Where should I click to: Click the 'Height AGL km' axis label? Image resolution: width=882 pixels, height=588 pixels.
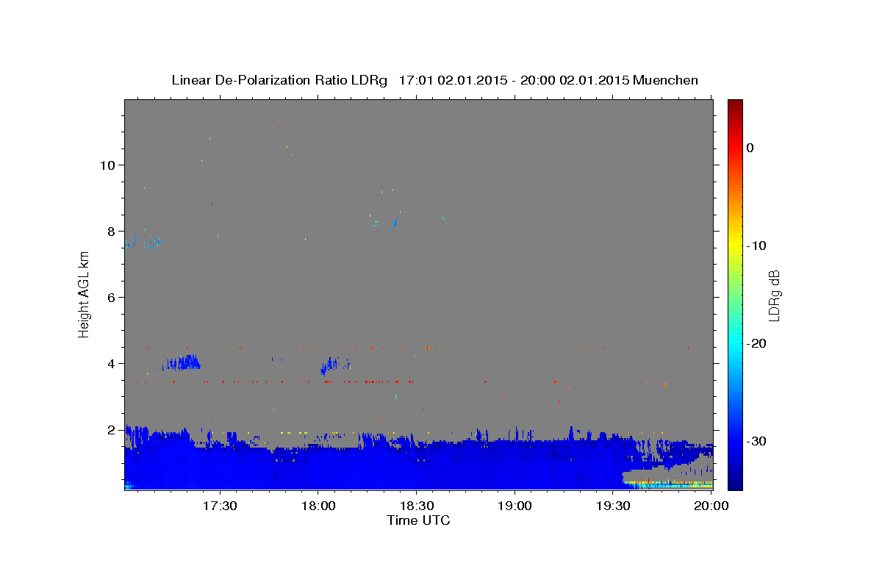pos(85,294)
